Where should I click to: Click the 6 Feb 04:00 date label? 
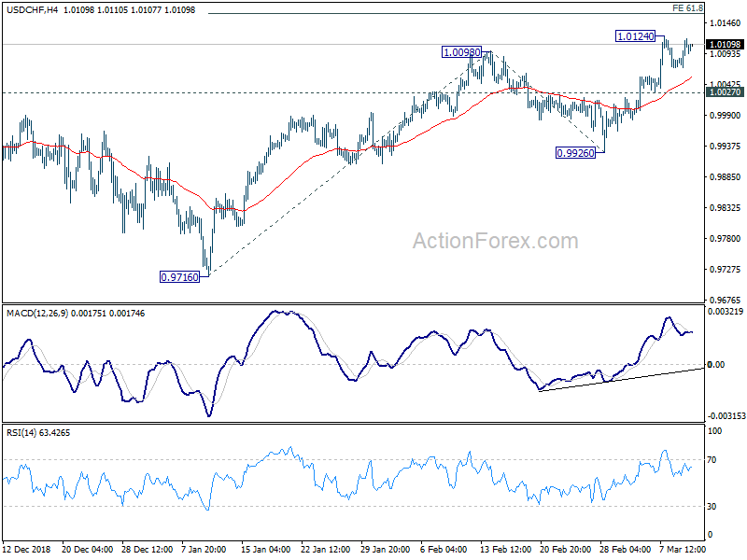point(444,549)
